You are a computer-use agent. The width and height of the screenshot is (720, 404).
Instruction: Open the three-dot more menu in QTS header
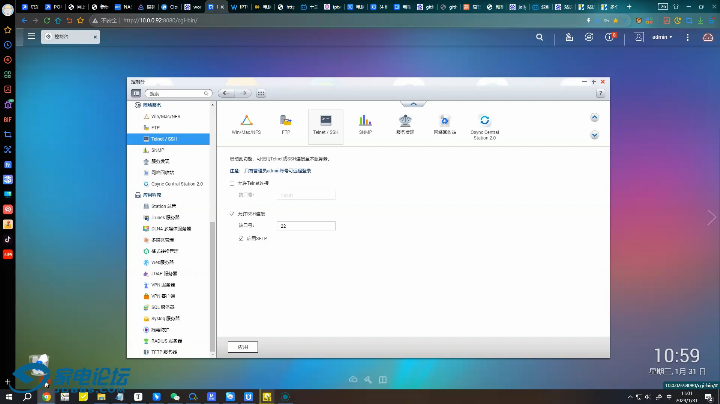click(x=687, y=37)
